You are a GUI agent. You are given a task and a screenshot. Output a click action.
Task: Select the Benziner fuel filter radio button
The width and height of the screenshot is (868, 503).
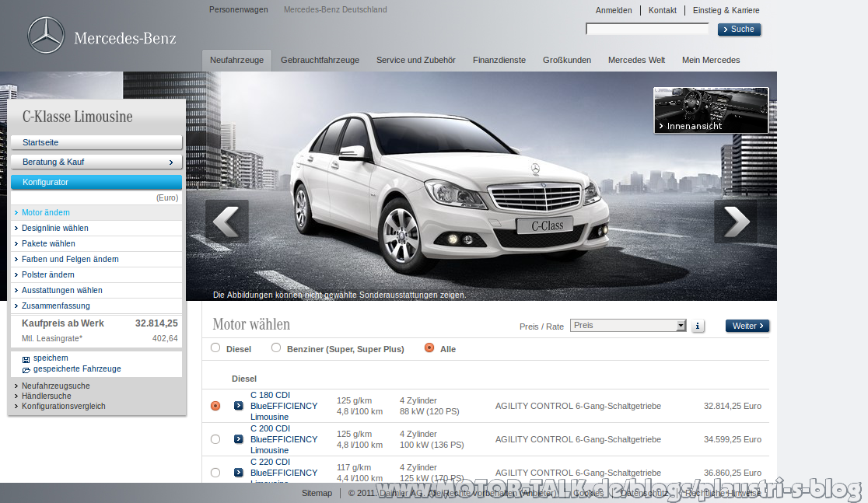point(275,348)
